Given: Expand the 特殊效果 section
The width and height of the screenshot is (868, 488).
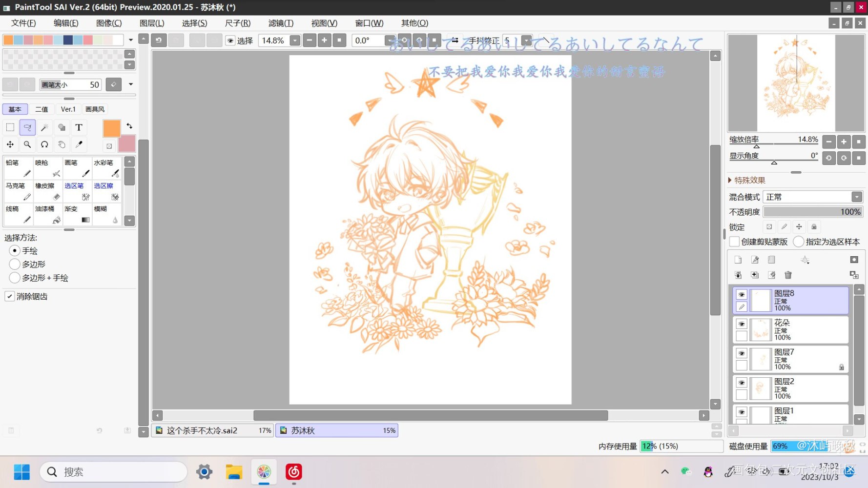Looking at the screenshot, I should coord(730,180).
